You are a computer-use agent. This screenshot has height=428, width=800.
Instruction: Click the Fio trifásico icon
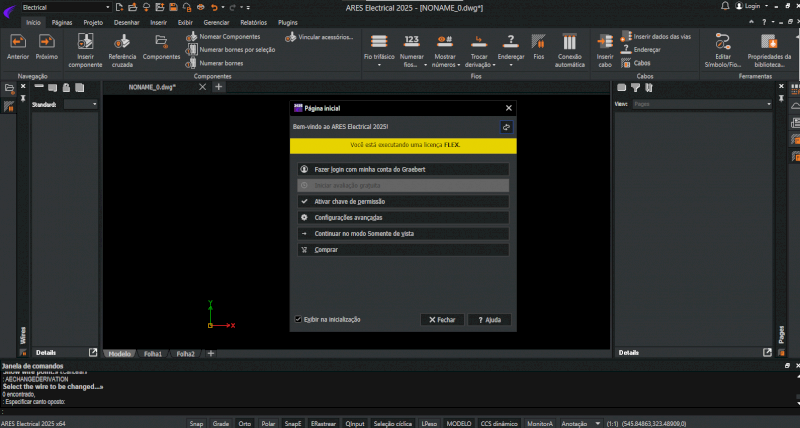379,42
